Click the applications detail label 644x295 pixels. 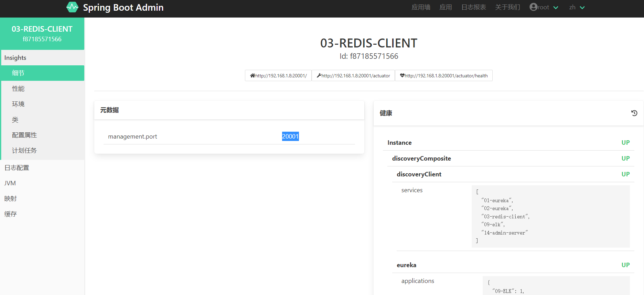(418, 281)
